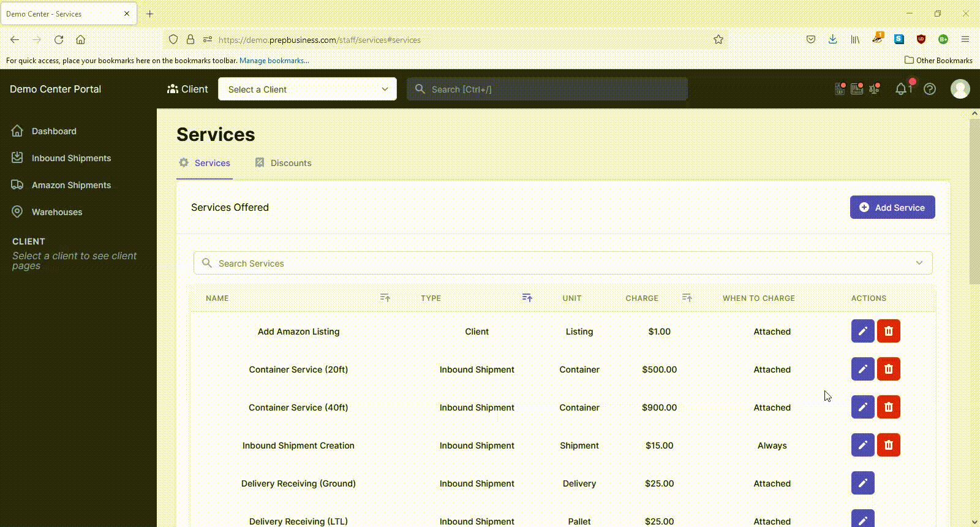Click Add Service button
Viewport: 980px width, 527px height.
(x=892, y=207)
